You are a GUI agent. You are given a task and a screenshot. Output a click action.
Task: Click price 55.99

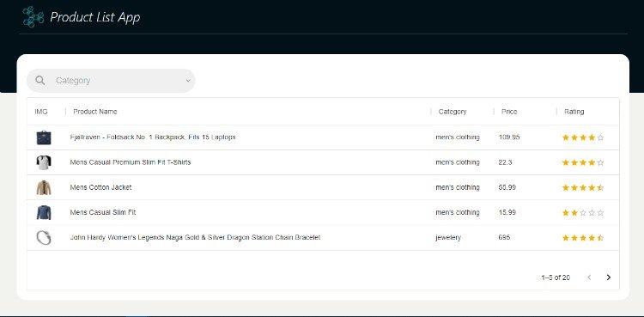pyautogui.click(x=507, y=187)
